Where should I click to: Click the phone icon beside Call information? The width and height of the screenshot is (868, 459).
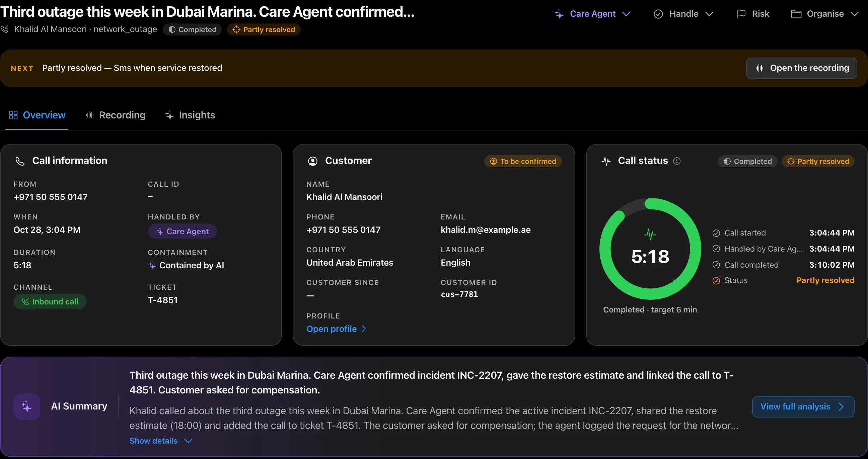[x=20, y=161]
